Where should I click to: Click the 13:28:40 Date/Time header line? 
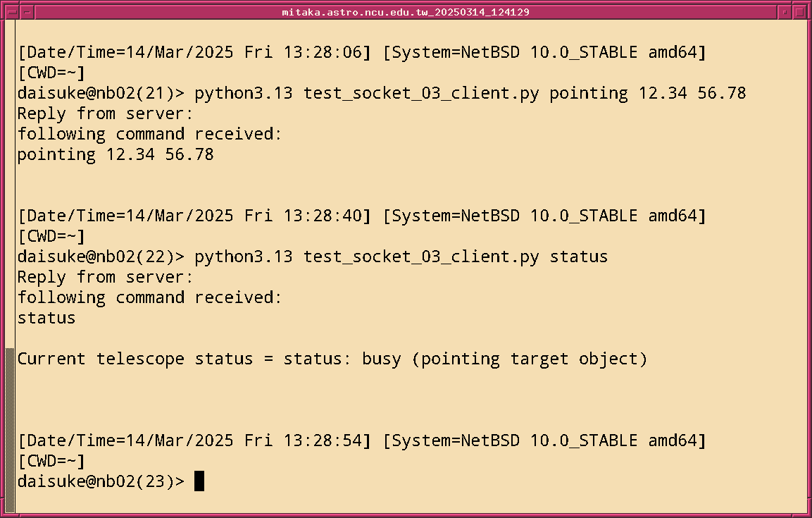pyautogui.click(x=361, y=216)
